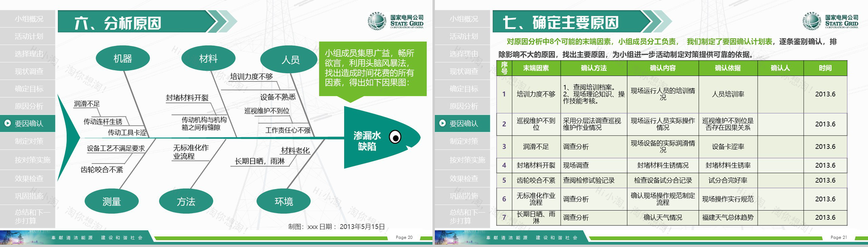Click the 无标准化作业流程 label in the fishbone
Viewport: 868px width, 247px height.
coord(191,152)
